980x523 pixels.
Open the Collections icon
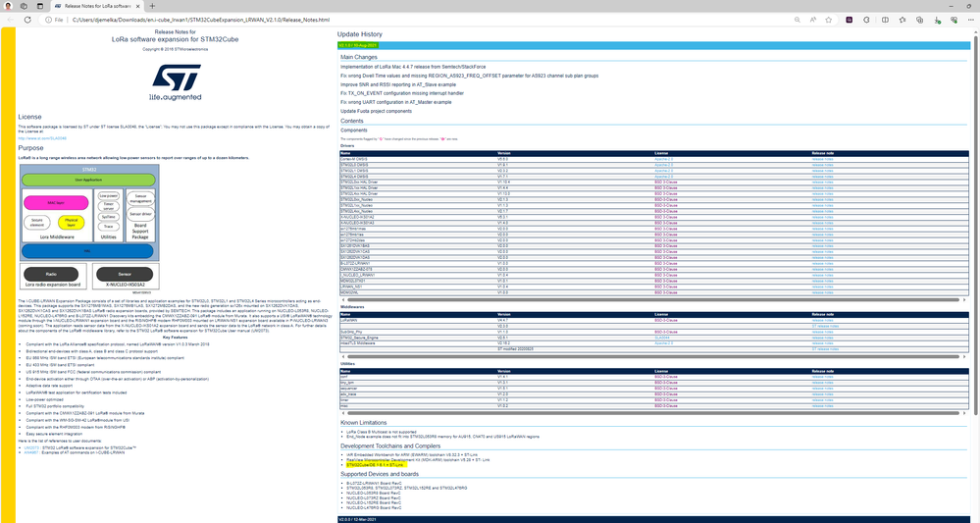tap(919, 20)
